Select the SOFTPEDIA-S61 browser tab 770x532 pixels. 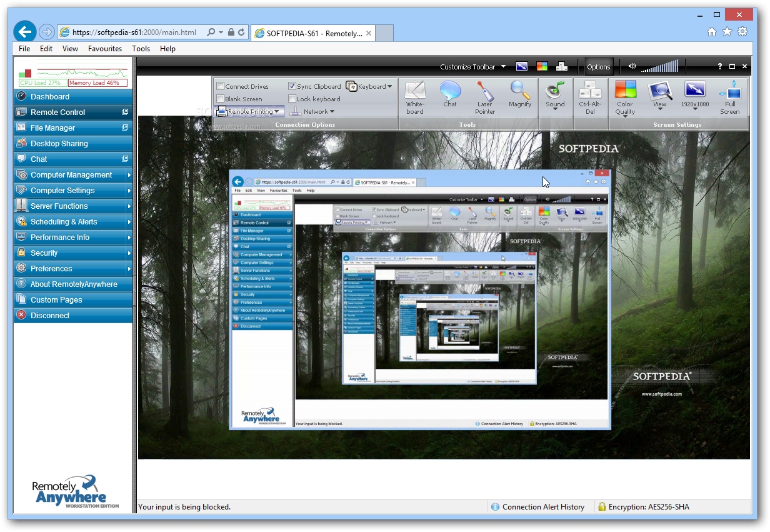313,33
